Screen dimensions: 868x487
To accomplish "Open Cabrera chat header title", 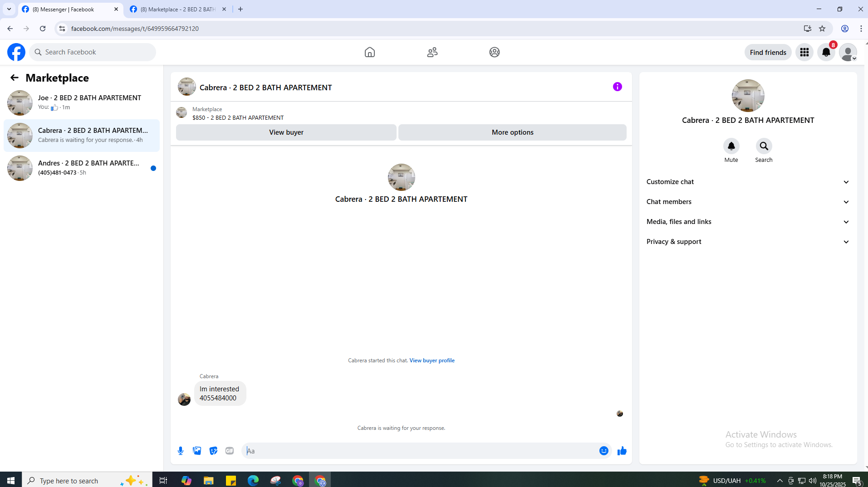I will (265, 88).
